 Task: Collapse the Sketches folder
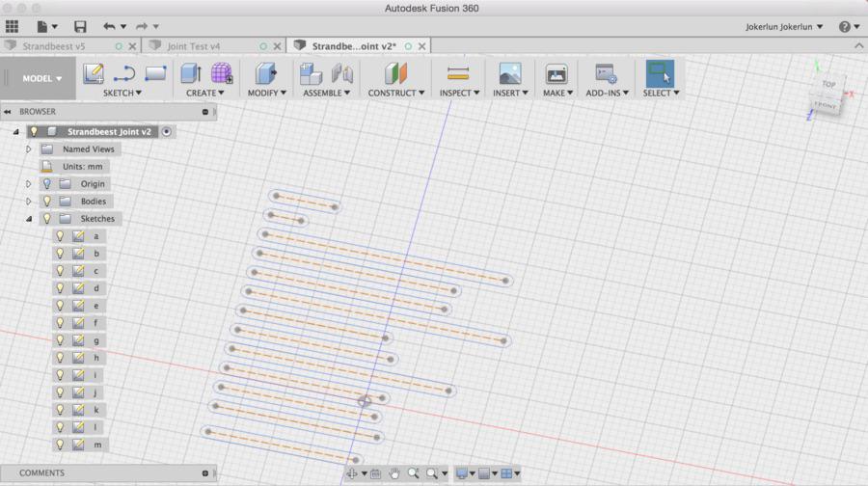pos(29,219)
